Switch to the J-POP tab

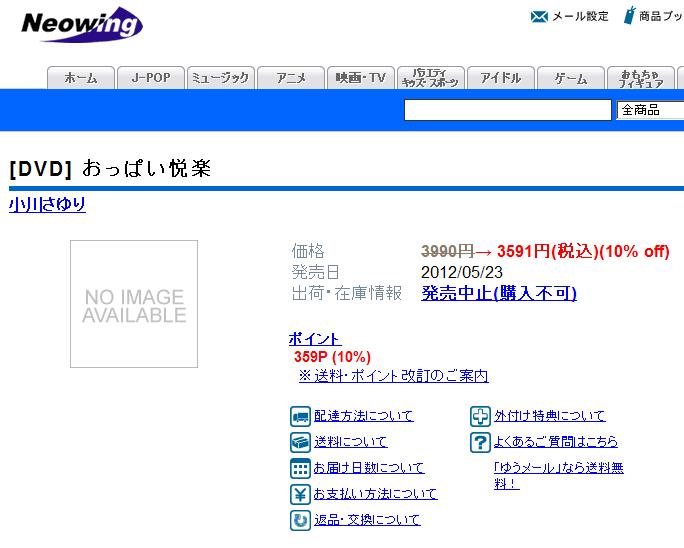pyautogui.click(x=151, y=78)
